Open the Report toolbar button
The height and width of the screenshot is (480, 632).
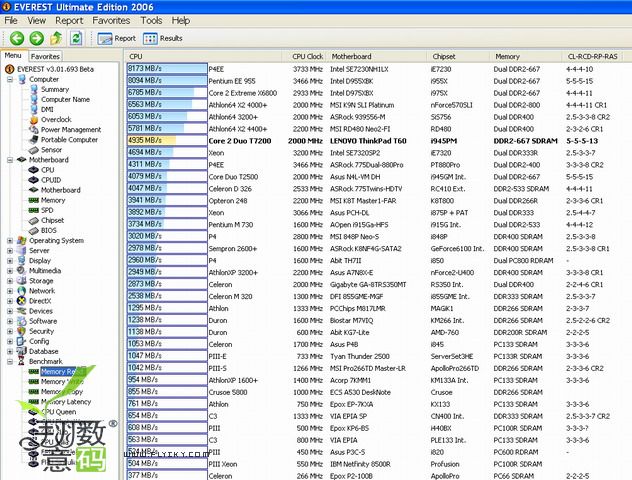[x=116, y=38]
